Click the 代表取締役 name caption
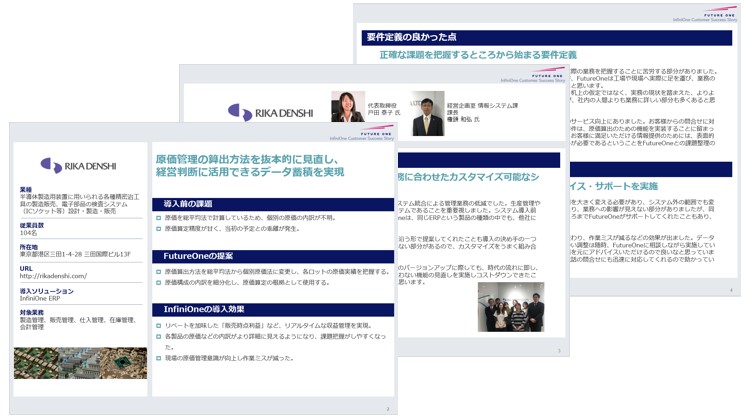The image size is (747, 420). tap(384, 109)
